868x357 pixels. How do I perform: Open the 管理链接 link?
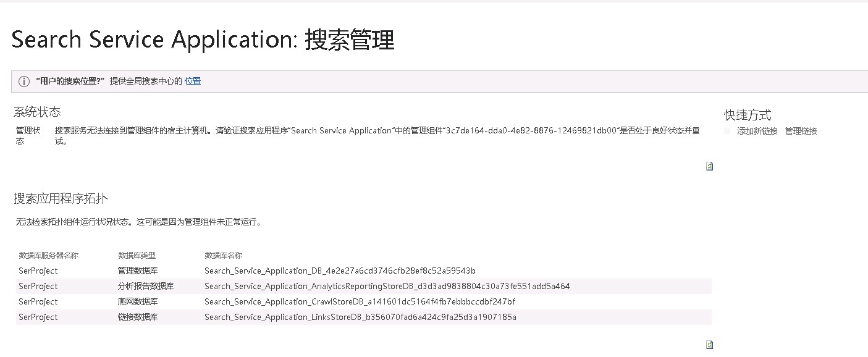(801, 131)
